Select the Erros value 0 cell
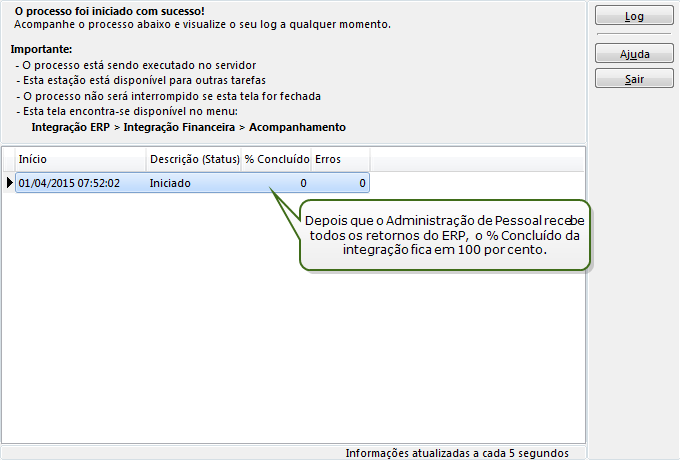 [x=340, y=183]
